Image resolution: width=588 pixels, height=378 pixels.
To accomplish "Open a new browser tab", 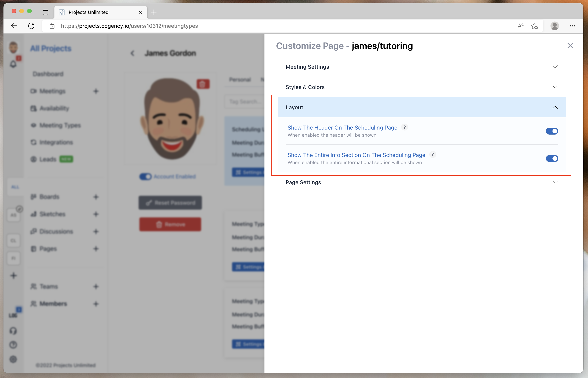I will [x=154, y=12].
